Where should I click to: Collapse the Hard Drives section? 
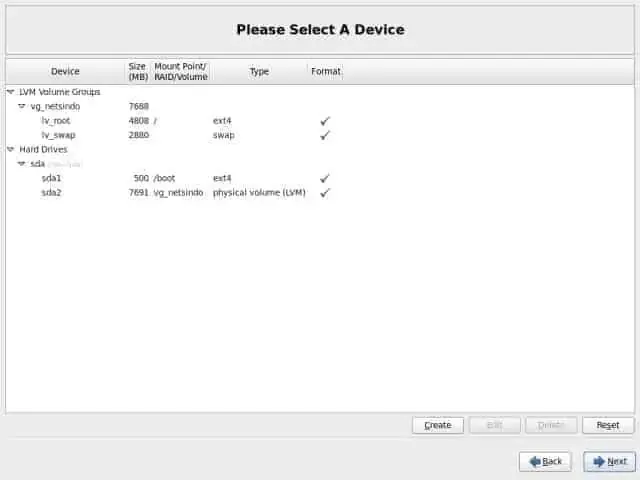point(11,150)
